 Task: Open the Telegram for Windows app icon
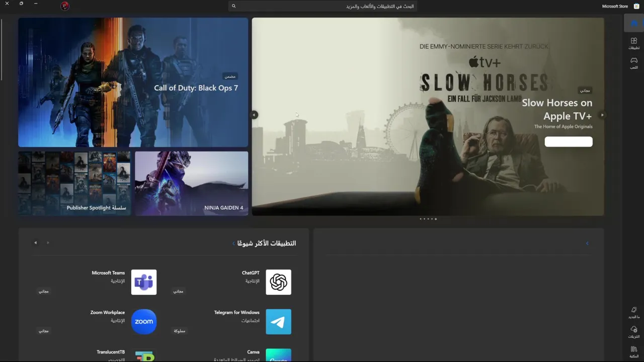coord(278,322)
